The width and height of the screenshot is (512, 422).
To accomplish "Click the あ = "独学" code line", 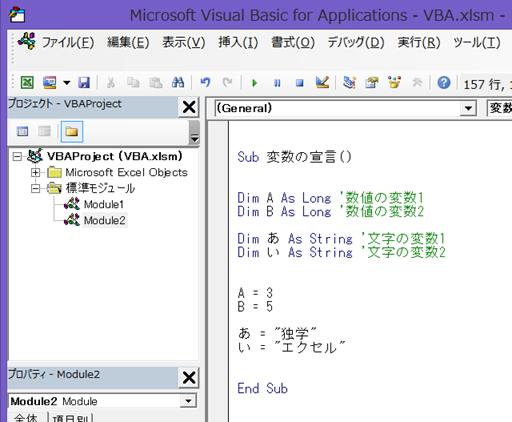I will (x=277, y=333).
